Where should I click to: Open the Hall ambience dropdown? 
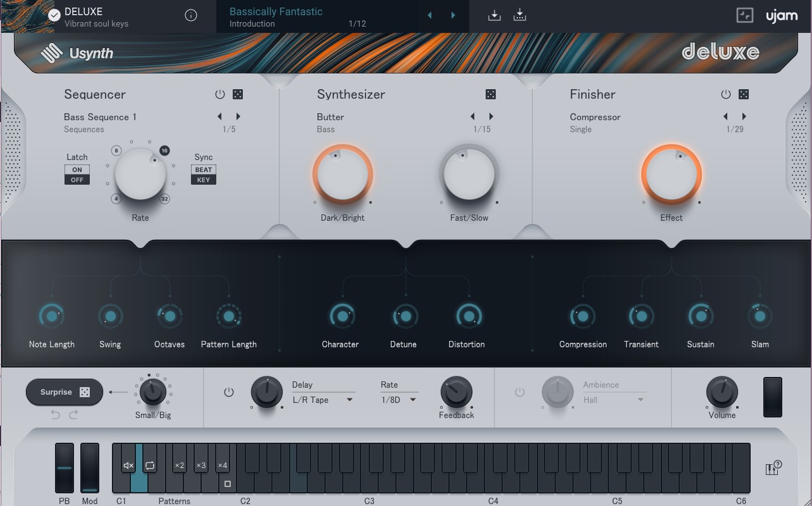[x=613, y=400]
